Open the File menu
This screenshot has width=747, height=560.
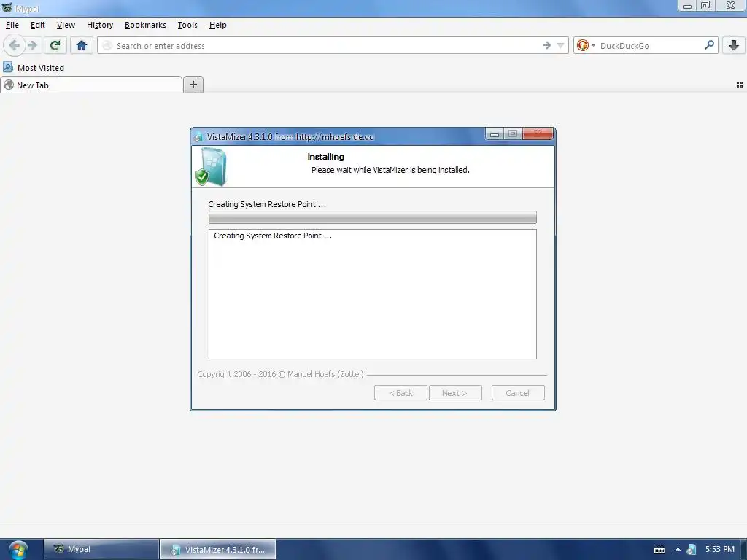[12, 25]
